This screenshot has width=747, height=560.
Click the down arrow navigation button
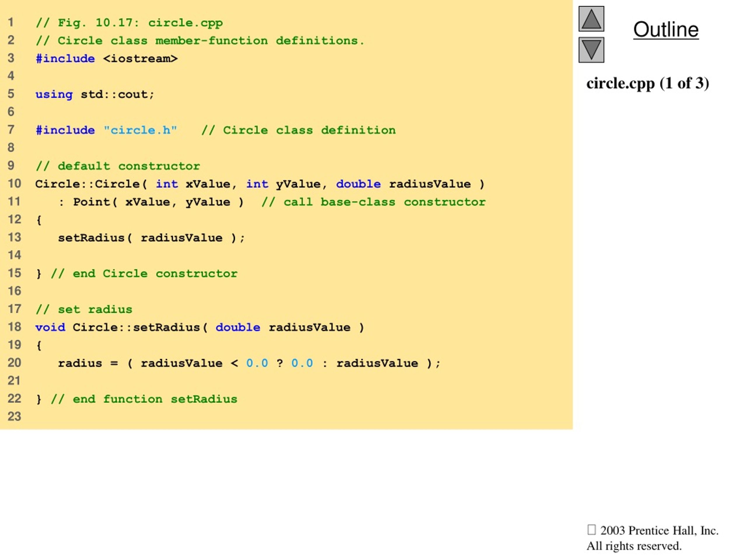(591, 50)
